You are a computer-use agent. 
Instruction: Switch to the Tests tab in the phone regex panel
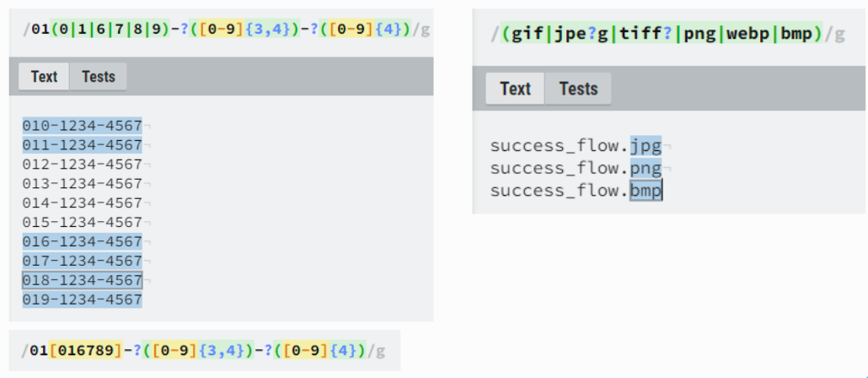tap(99, 77)
